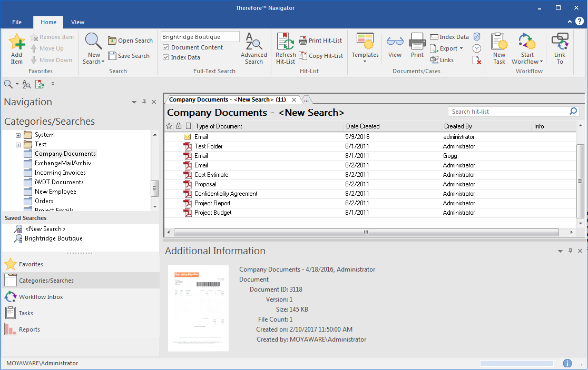588x370 pixels.
Task: Open the Export dropdown menu
Action: pos(447,48)
